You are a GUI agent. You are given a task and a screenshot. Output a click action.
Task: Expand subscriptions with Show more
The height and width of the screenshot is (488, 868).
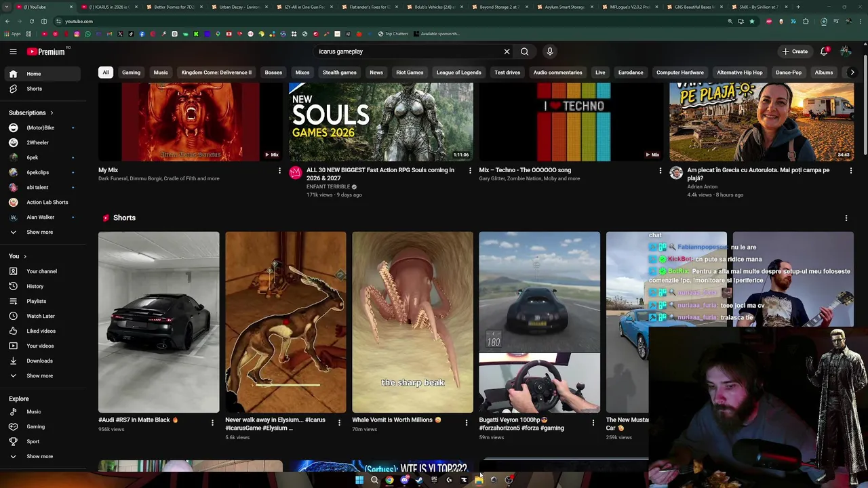coord(43,232)
